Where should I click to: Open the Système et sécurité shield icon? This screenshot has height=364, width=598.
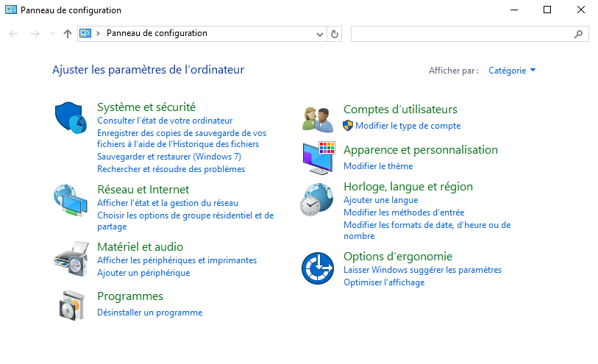(71, 118)
